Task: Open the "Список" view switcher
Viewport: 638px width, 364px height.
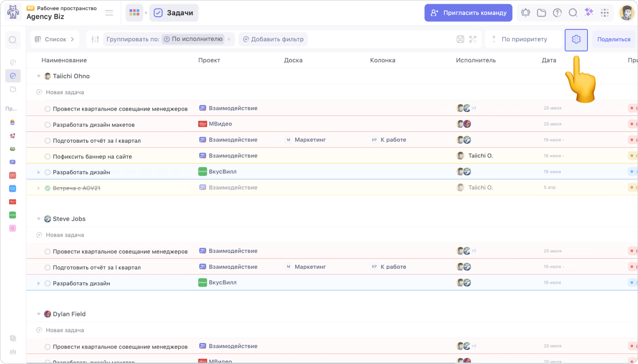Action: click(x=55, y=40)
